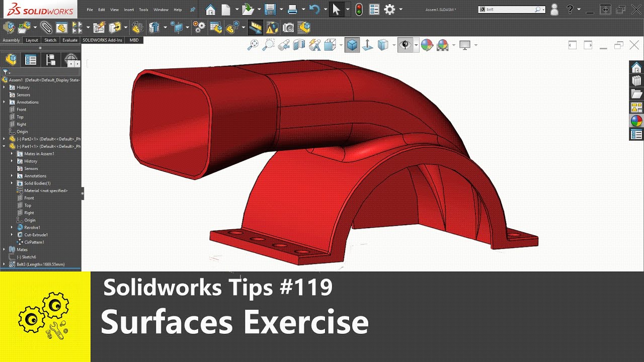
Task: Click the Mate paperclip icon
Action: 46,28
